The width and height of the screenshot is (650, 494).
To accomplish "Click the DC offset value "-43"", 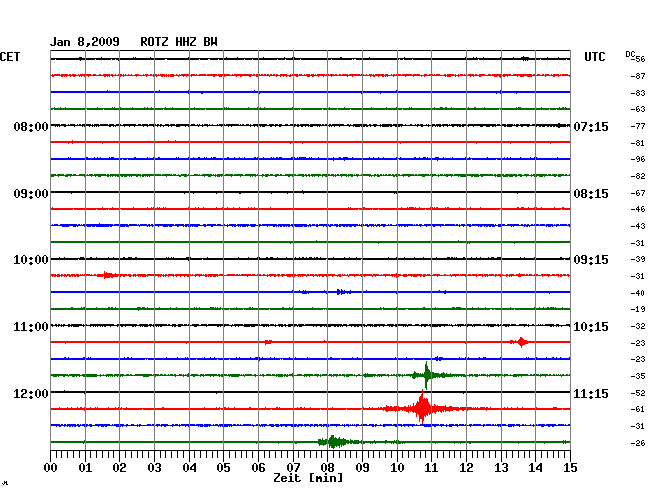I will pos(638,226).
